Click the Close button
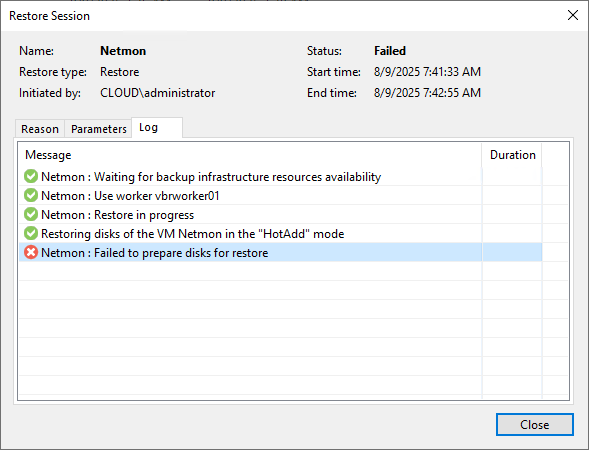The image size is (589, 450). 535,424
